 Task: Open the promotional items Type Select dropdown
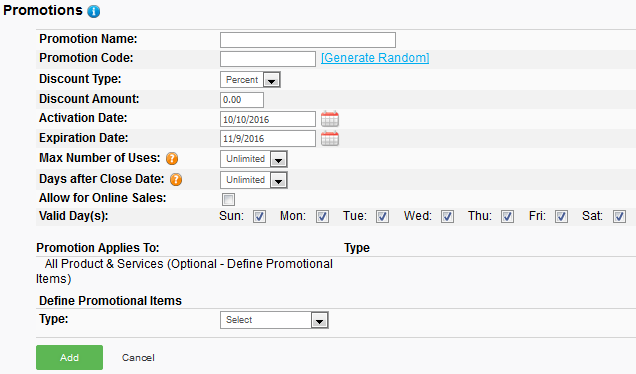pos(274,320)
